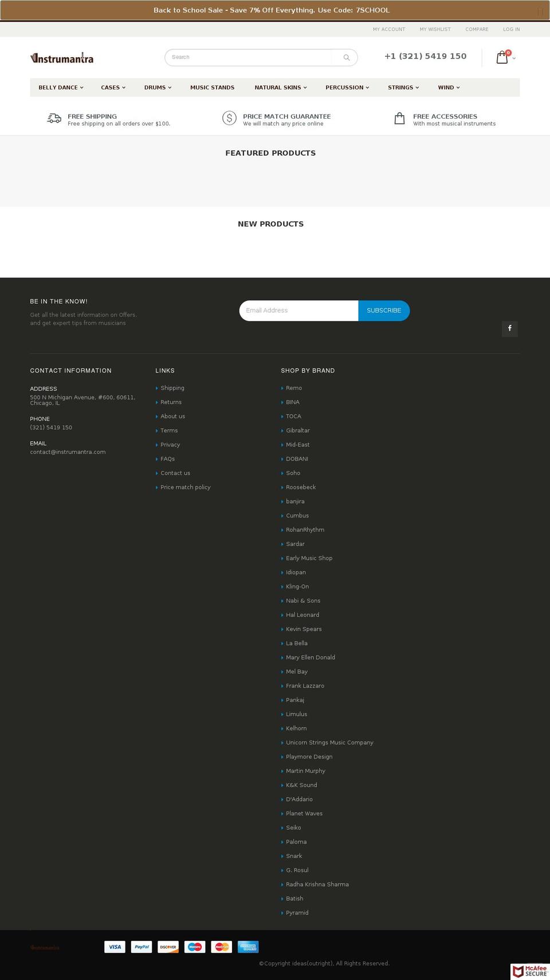The height and width of the screenshot is (980, 550).
Task: Open the Returns footer link
Action: 171,402
